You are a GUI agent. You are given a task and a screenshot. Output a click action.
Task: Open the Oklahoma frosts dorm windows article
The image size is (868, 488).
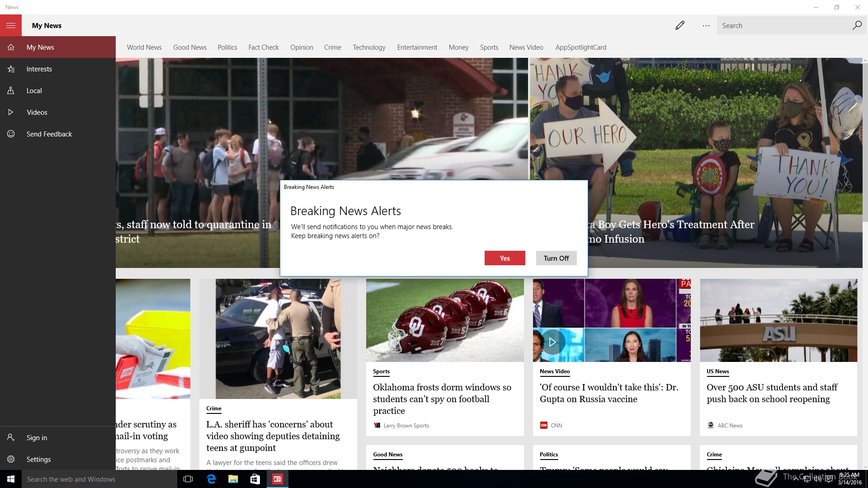[x=442, y=399]
